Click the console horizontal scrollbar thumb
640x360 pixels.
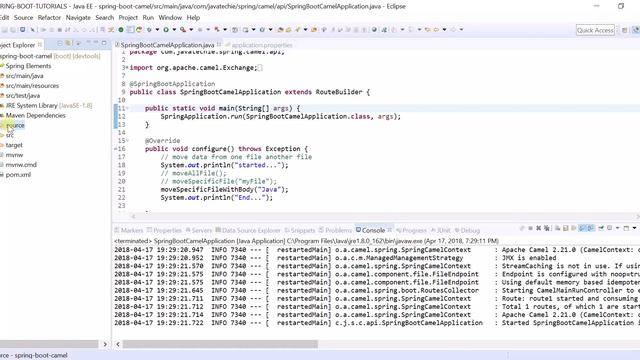coord(220,344)
